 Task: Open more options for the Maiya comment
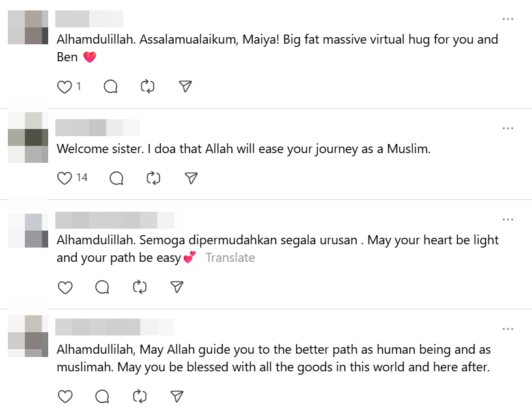point(508,19)
